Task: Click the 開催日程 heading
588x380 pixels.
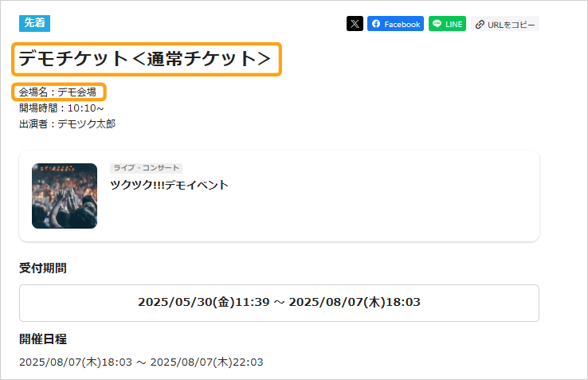Action: tap(43, 339)
